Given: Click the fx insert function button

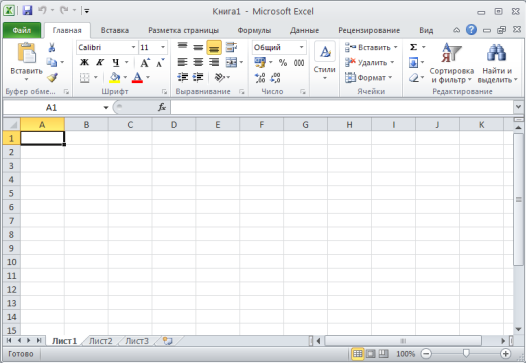Looking at the screenshot, I should [x=162, y=107].
